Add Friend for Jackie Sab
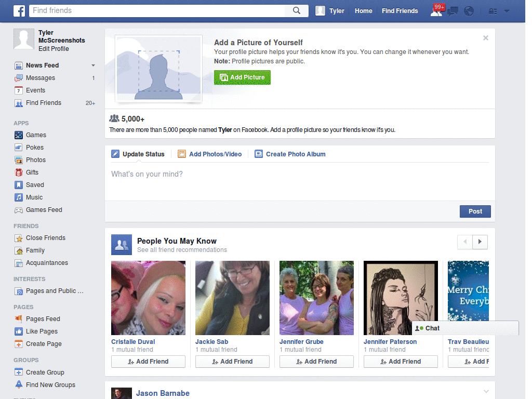Viewport: 532px width, 399px height. coord(232,362)
